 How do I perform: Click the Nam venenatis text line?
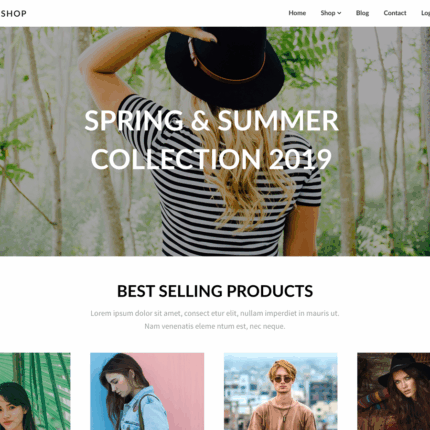pos(215,326)
